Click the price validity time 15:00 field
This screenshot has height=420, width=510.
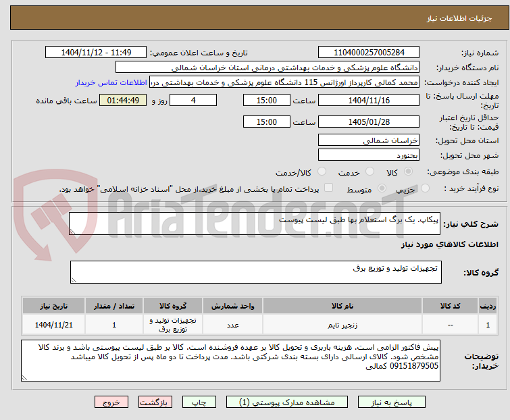267,122
